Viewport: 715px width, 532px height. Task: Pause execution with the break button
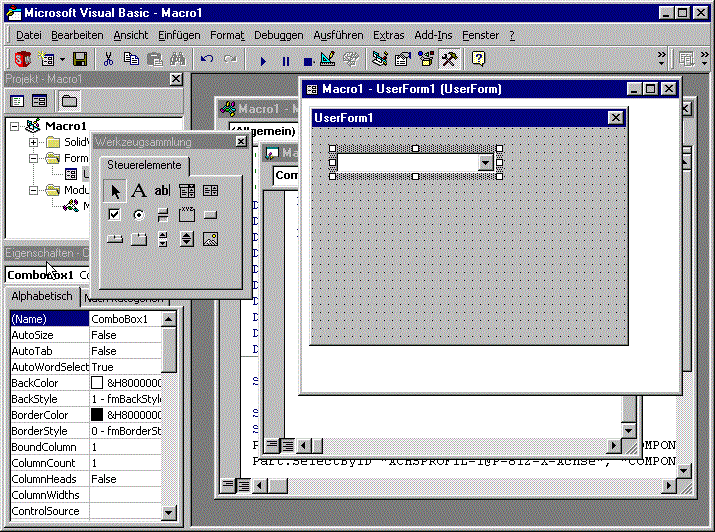coord(286,61)
